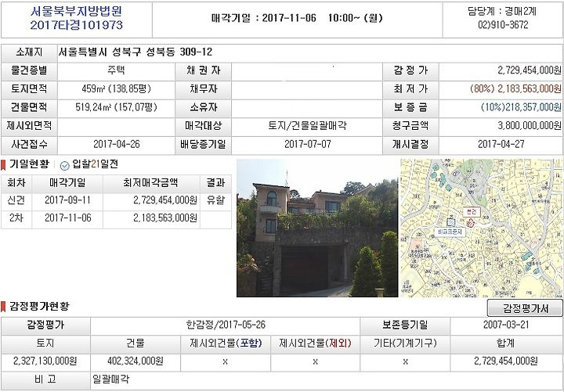564x392 pixels.
Task: Open the house exterior photo
Action: point(317,228)
